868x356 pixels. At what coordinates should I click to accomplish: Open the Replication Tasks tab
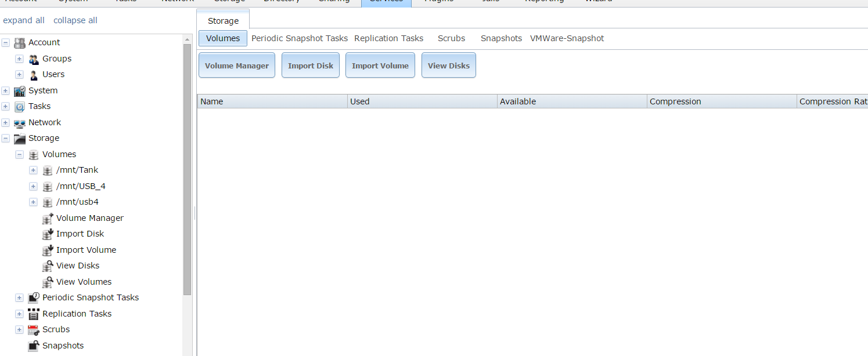pyautogui.click(x=388, y=38)
